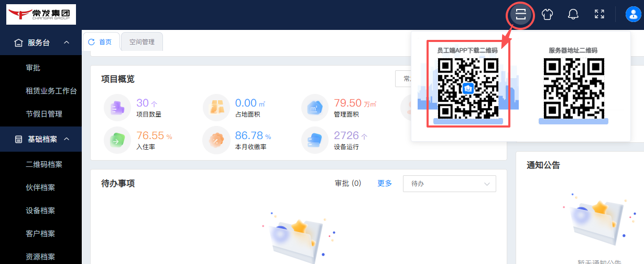Click the 常发集团 logo
This screenshot has height=264, width=644.
(41, 14)
